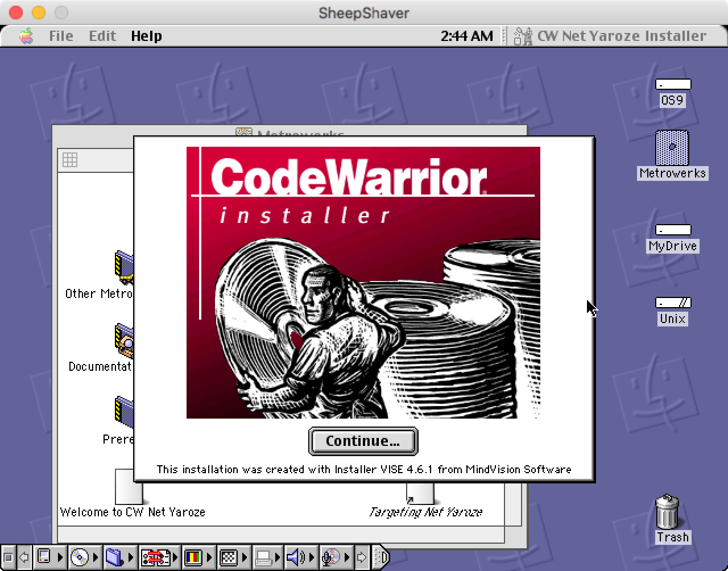This screenshot has width=728, height=571.
Task: Minimize SheepShaver with the yellow button
Action: [x=39, y=13]
